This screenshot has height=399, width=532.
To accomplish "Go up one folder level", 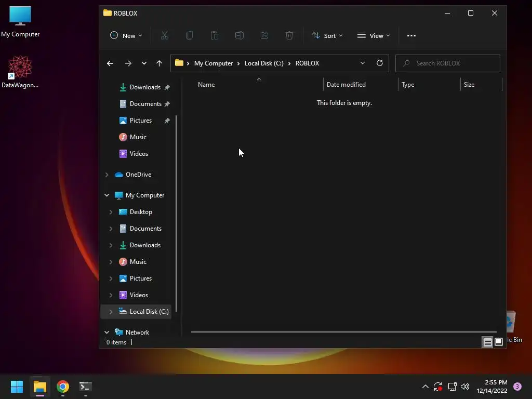I will coord(159,63).
